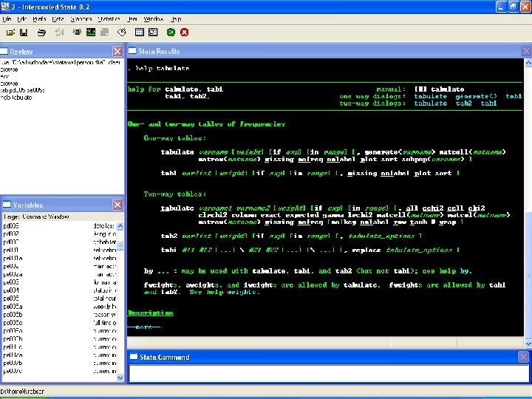
Task: Bring the Results window to front icon
Action: click(x=91, y=33)
